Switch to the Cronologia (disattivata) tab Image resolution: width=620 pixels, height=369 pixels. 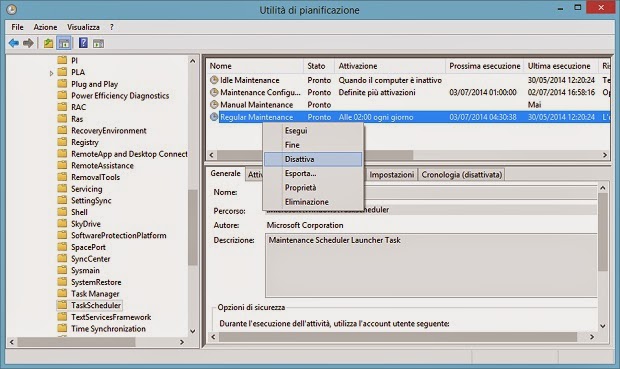[x=461, y=174]
